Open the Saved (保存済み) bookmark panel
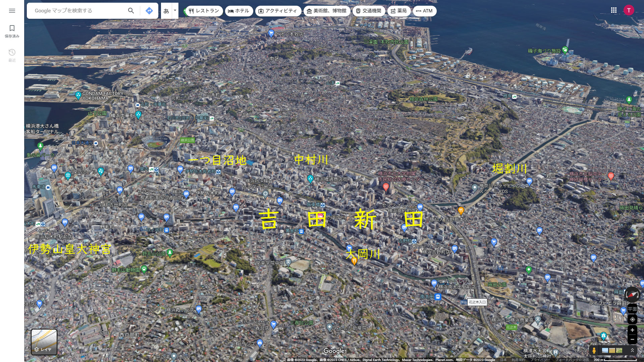 click(x=12, y=31)
